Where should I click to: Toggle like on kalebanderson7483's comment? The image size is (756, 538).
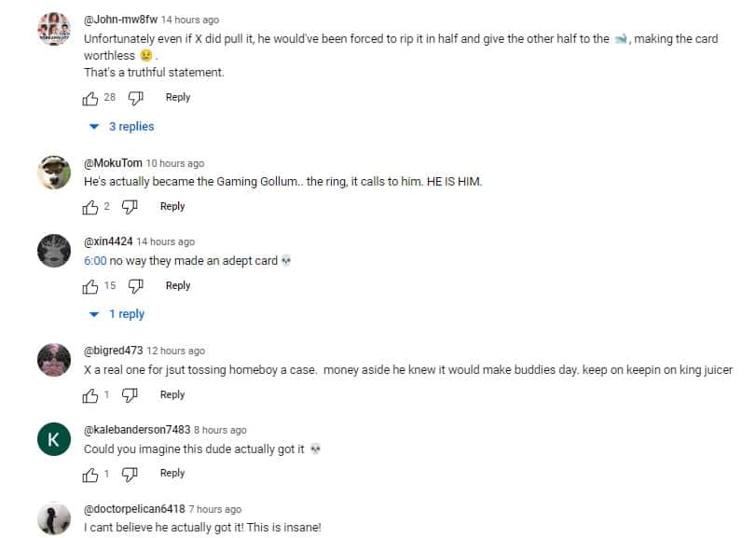point(89,474)
